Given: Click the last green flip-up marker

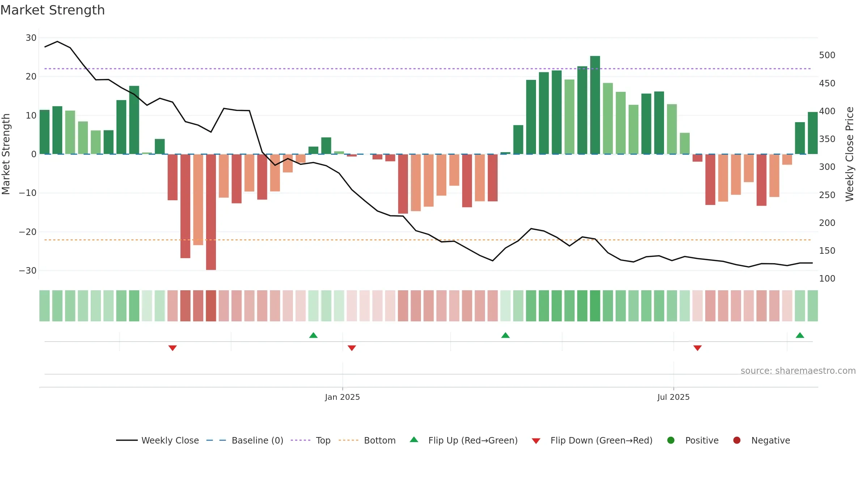Looking at the screenshot, I should [x=800, y=335].
